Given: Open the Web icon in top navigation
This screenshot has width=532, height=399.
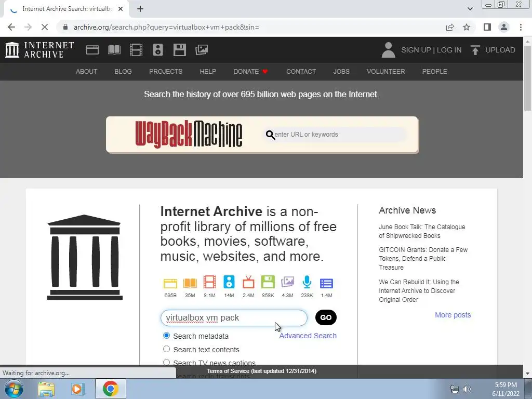Looking at the screenshot, I should pos(92,50).
